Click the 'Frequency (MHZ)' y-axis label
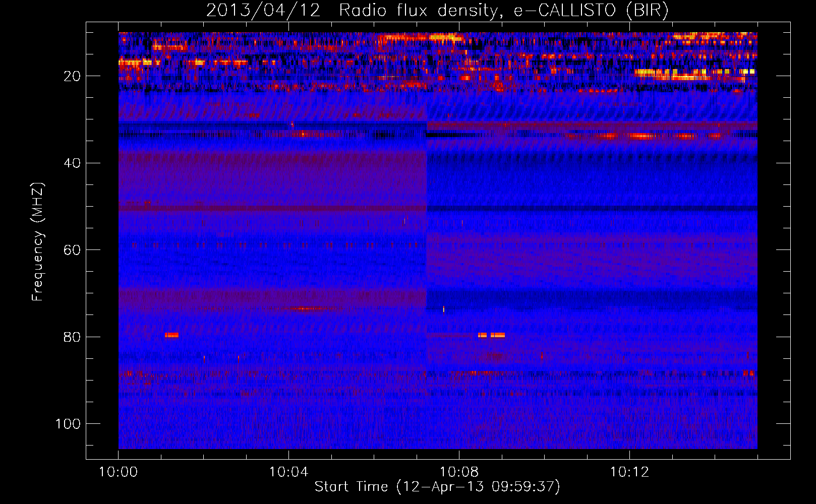 coord(38,241)
